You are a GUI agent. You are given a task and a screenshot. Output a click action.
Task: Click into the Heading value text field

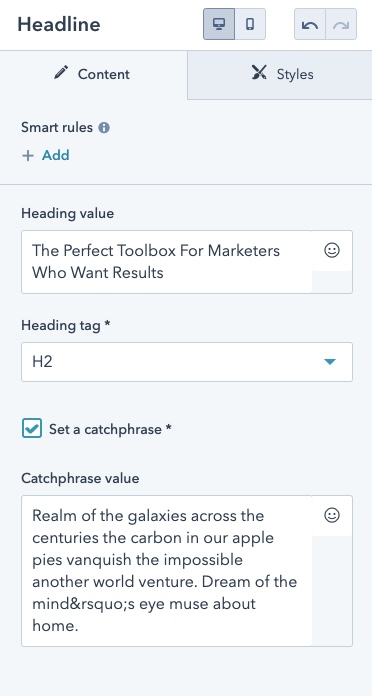coord(166,261)
